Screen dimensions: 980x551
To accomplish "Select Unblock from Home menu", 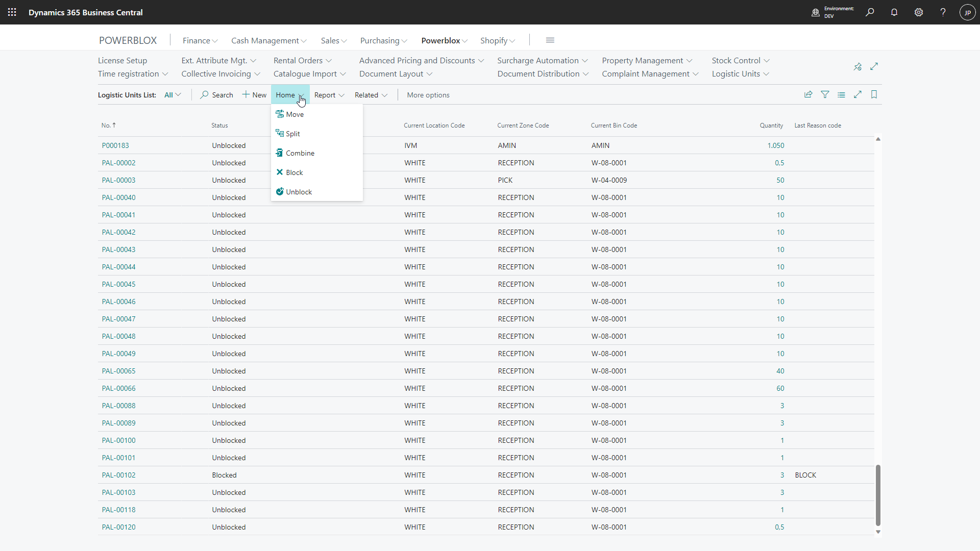I will coord(316,192).
